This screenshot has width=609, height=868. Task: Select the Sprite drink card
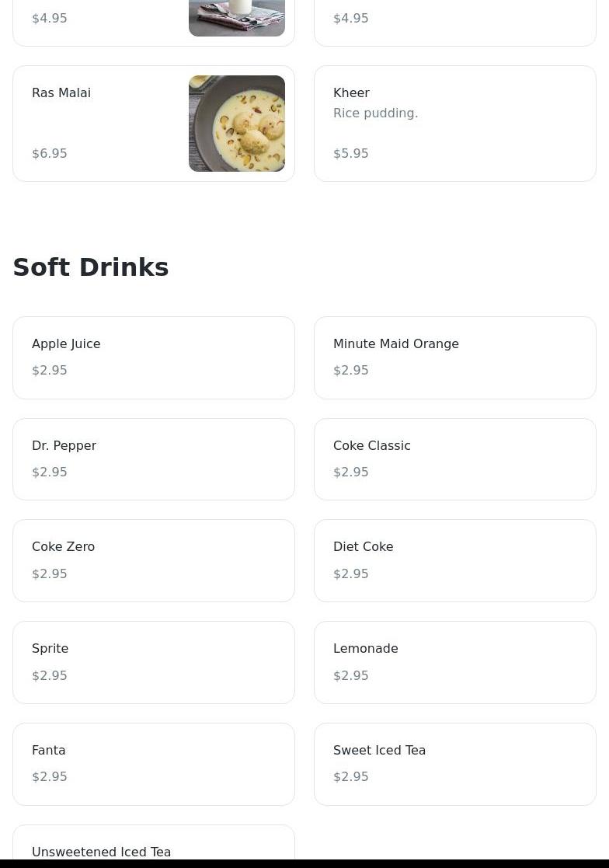point(153,662)
